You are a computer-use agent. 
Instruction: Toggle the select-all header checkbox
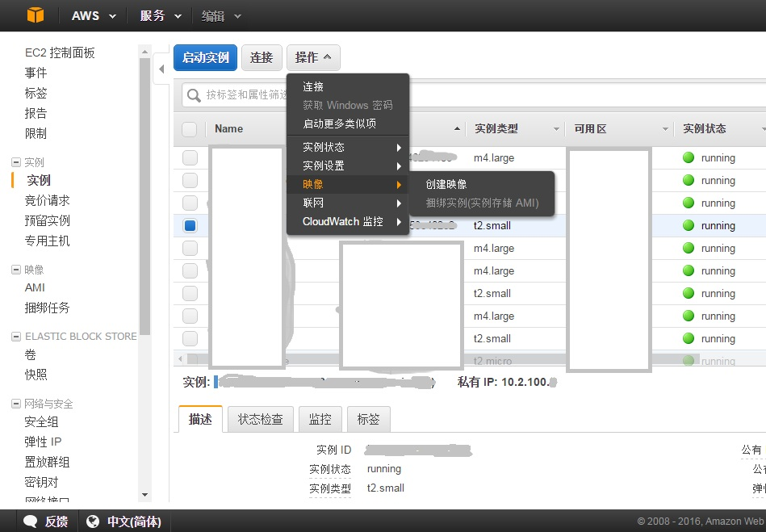point(190,129)
